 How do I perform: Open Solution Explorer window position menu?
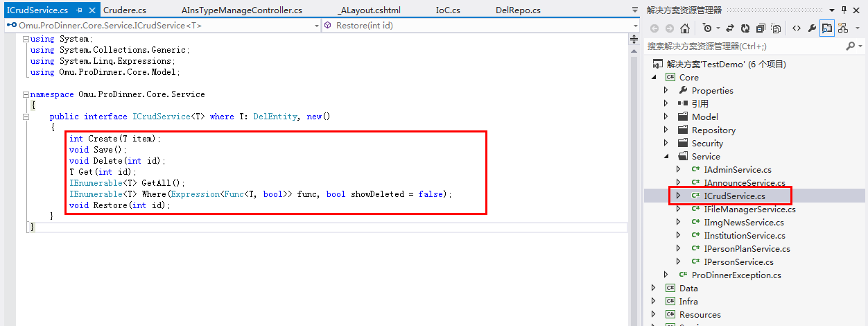(x=831, y=10)
